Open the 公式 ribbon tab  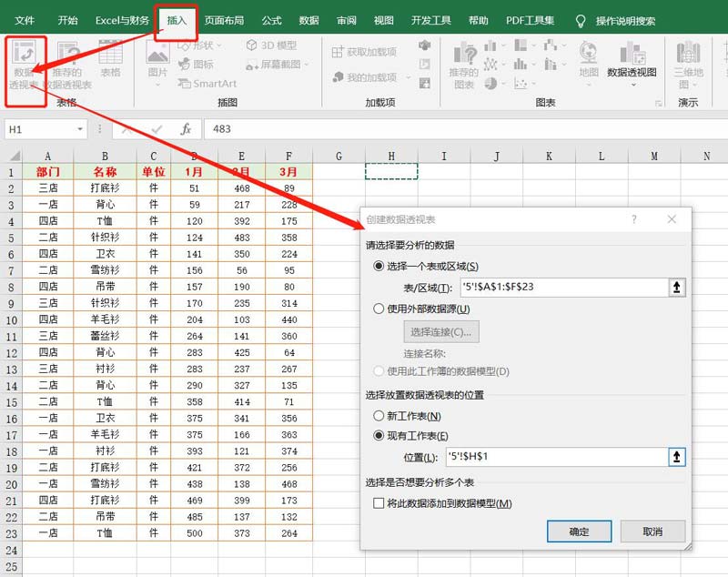(271, 19)
